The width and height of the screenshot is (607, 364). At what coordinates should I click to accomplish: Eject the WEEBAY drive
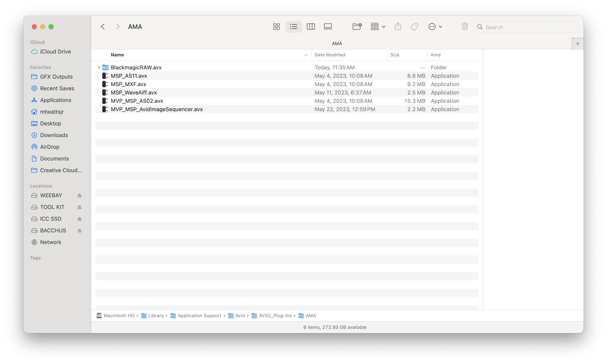79,195
